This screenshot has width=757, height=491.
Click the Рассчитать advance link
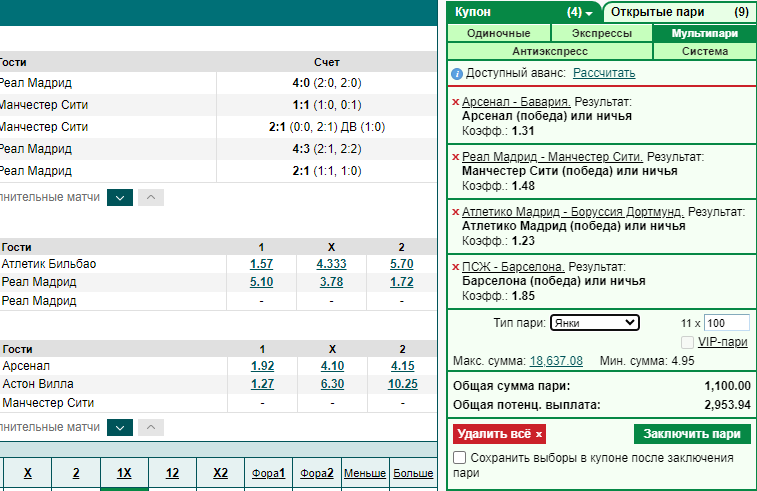[604, 73]
